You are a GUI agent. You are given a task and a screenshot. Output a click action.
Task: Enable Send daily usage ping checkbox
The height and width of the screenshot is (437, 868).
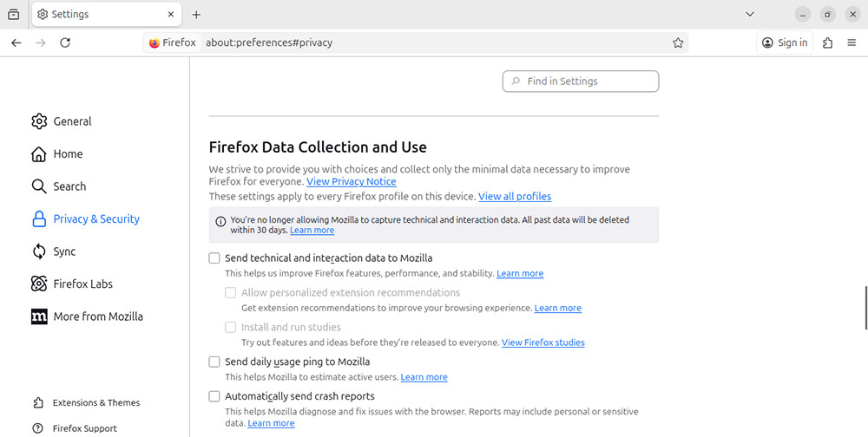click(214, 362)
